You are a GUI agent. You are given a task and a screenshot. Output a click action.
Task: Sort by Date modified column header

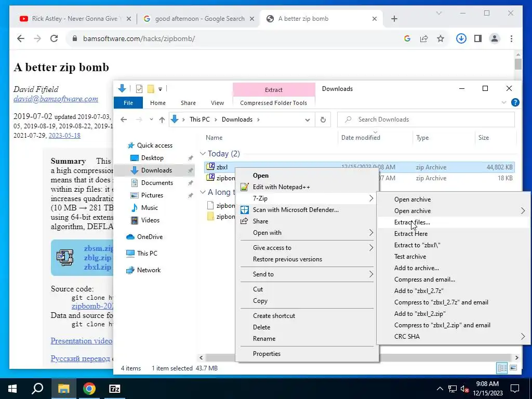361,138
